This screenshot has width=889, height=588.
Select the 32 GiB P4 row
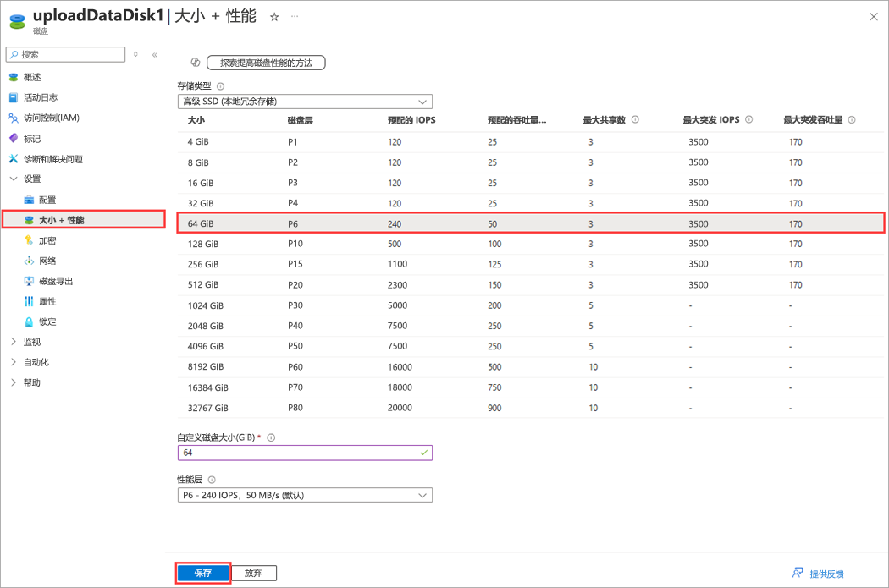[x=531, y=203]
